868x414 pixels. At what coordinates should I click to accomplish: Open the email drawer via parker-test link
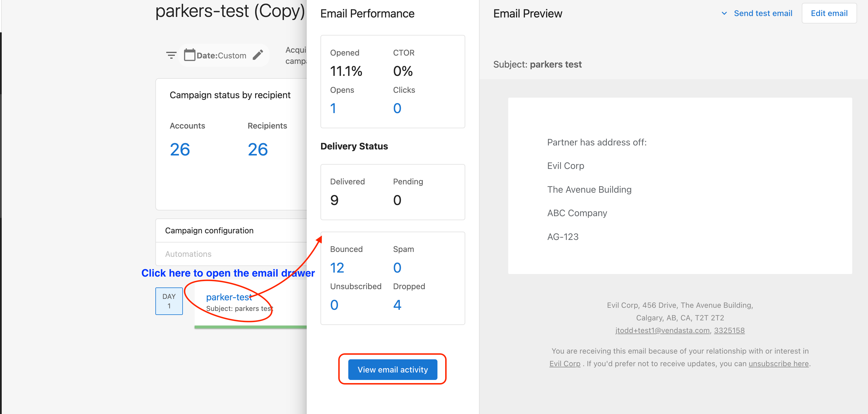pyautogui.click(x=230, y=297)
